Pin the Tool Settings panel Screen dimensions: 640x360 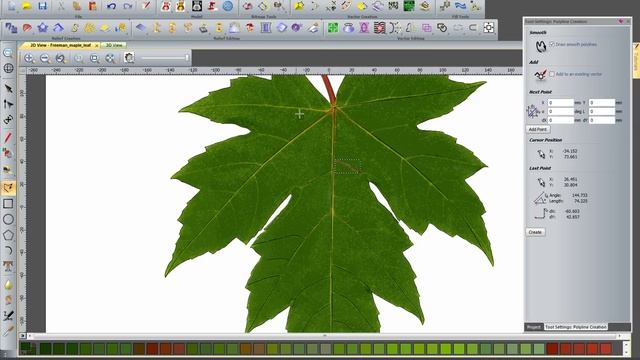621,21
